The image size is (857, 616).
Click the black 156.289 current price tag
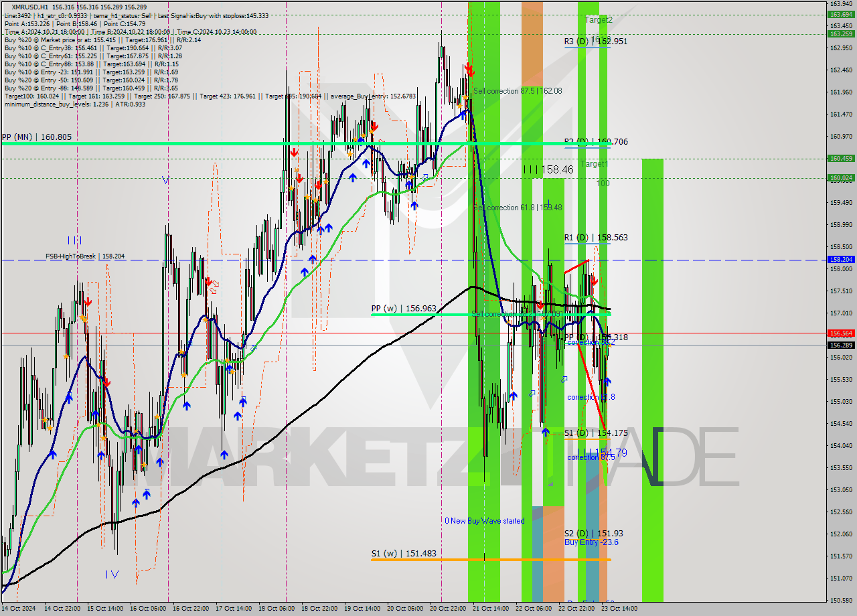(x=841, y=345)
